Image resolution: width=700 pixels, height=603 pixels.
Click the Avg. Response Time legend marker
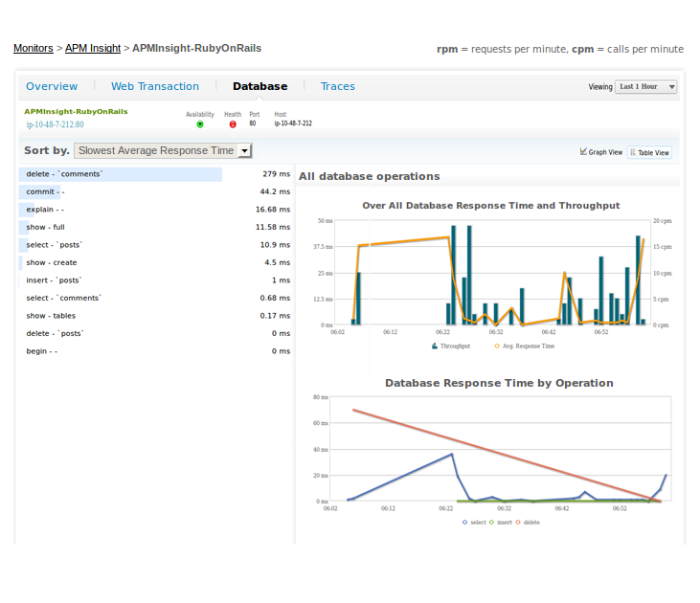(x=496, y=346)
